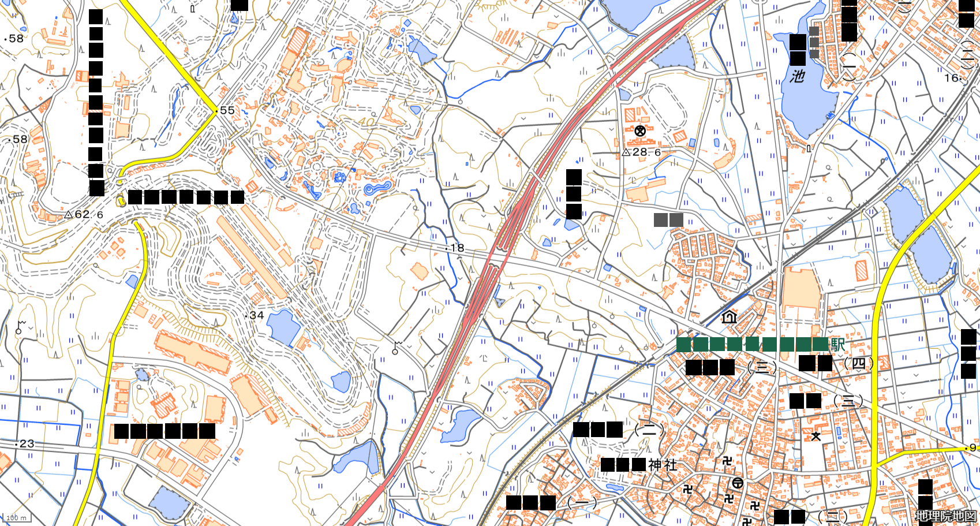Click the 神社 shrine label

click(x=662, y=465)
